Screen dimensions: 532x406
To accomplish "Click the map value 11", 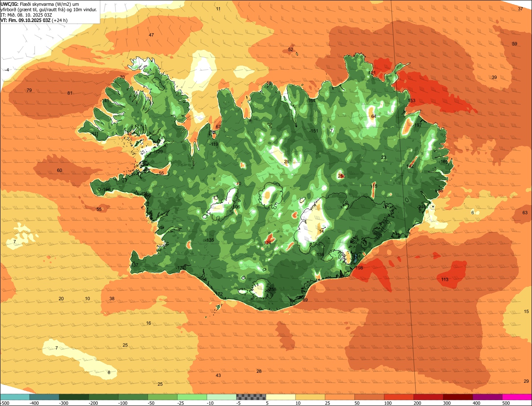I will click(x=218, y=9).
